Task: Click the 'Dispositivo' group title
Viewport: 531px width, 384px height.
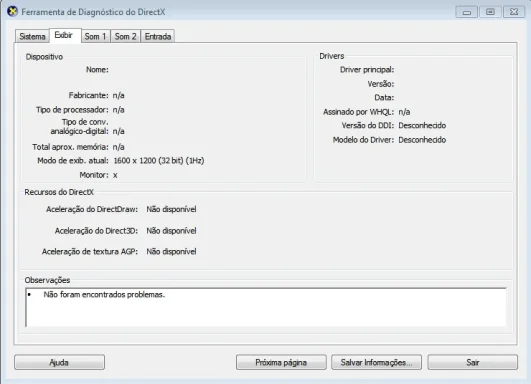Action: (44, 57)
